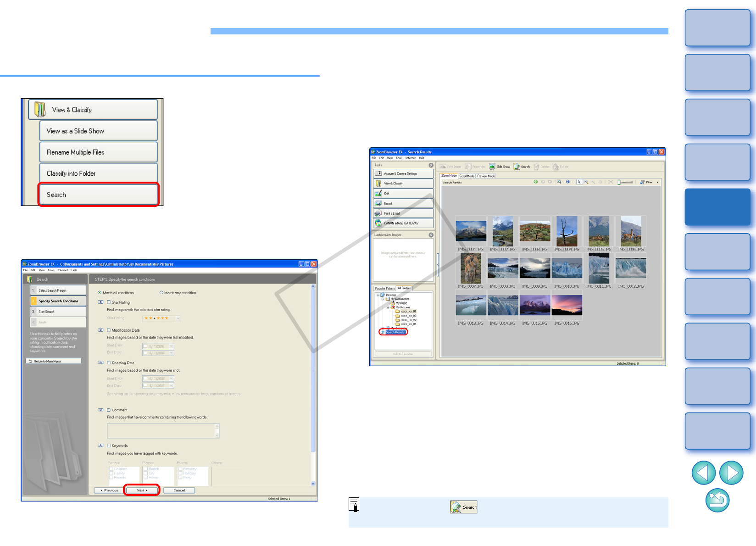Check the Beach keyword checkbox
The height and width of the screenshot is (546, 756).
click(x=146, y=469)
